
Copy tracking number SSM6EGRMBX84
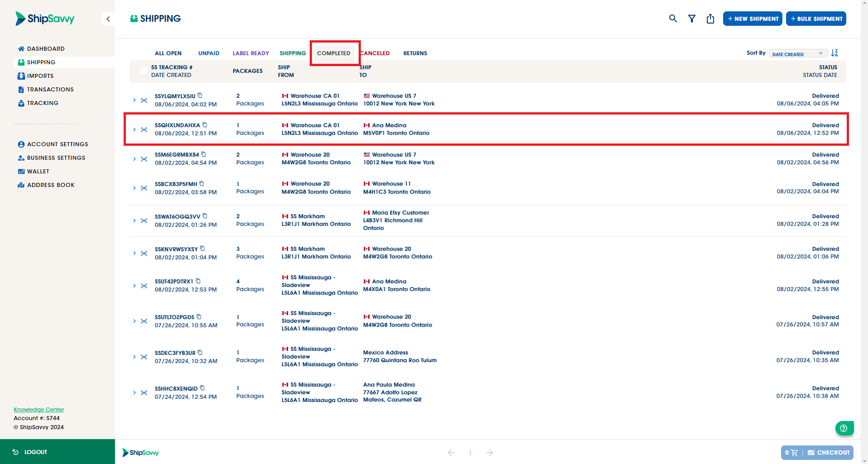point(204,154)
